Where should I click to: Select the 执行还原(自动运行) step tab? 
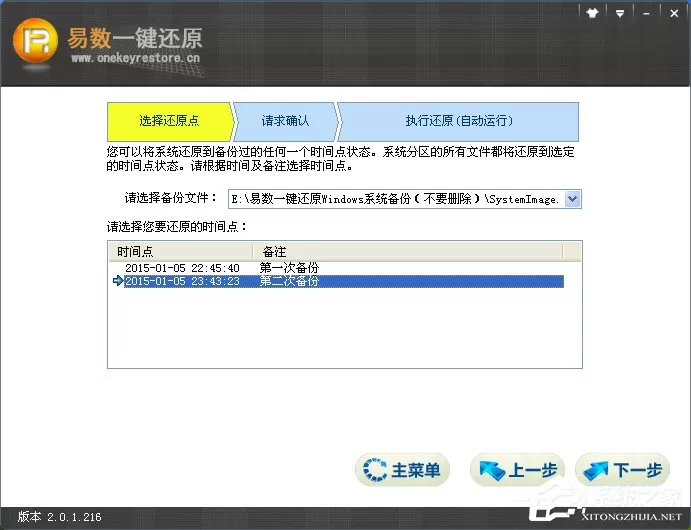tap(459, 121)
